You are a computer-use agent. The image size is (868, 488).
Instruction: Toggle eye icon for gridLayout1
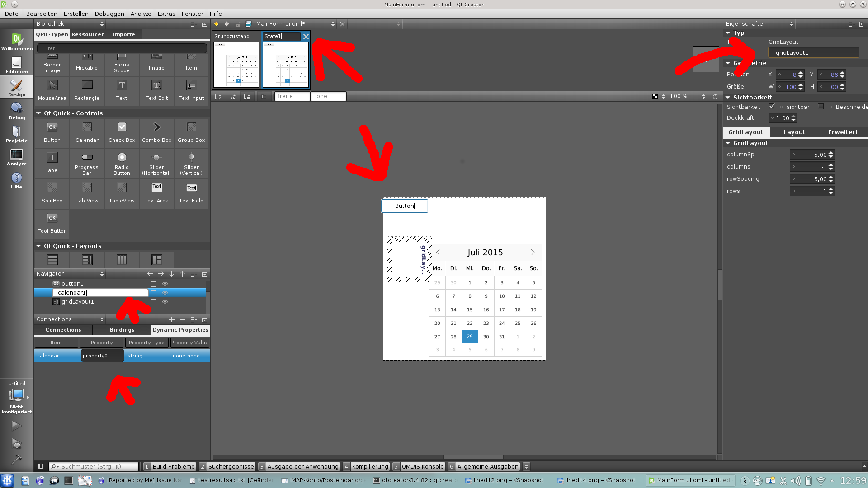click(165, 302)
